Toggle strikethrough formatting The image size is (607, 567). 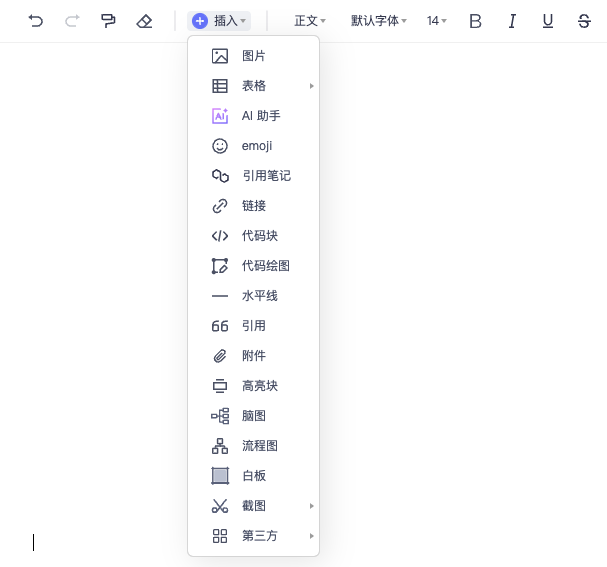click(584, 21)
